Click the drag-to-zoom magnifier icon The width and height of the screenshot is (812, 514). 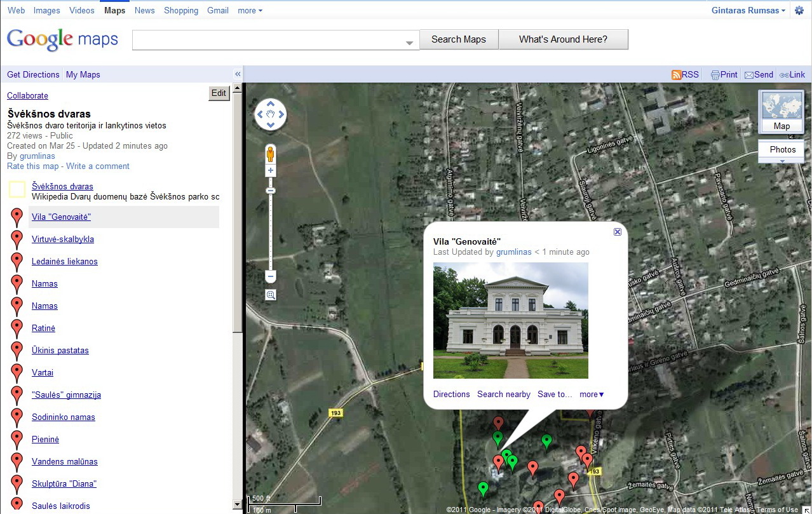[271, 295]
